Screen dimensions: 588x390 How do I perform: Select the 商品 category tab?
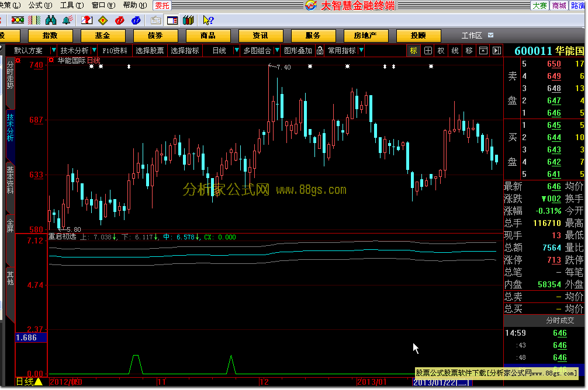207,36
